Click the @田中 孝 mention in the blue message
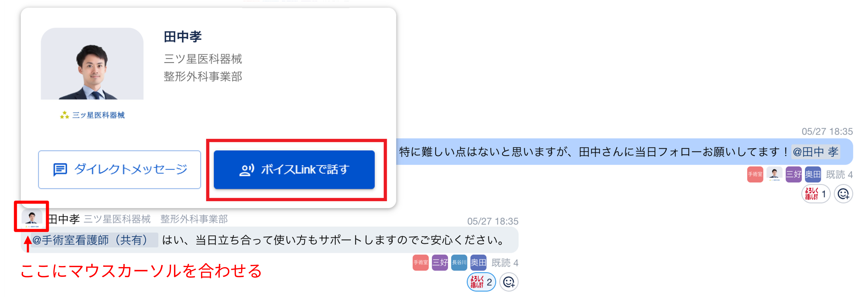The height and width of the screenshot is (300, 868). click(816, 152)
